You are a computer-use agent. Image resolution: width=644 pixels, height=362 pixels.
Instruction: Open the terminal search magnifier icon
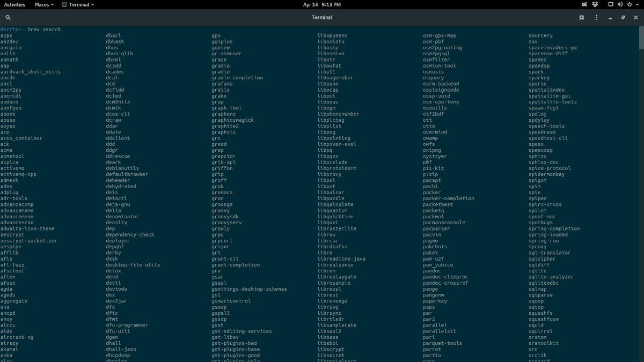click(x=8, y=18)
